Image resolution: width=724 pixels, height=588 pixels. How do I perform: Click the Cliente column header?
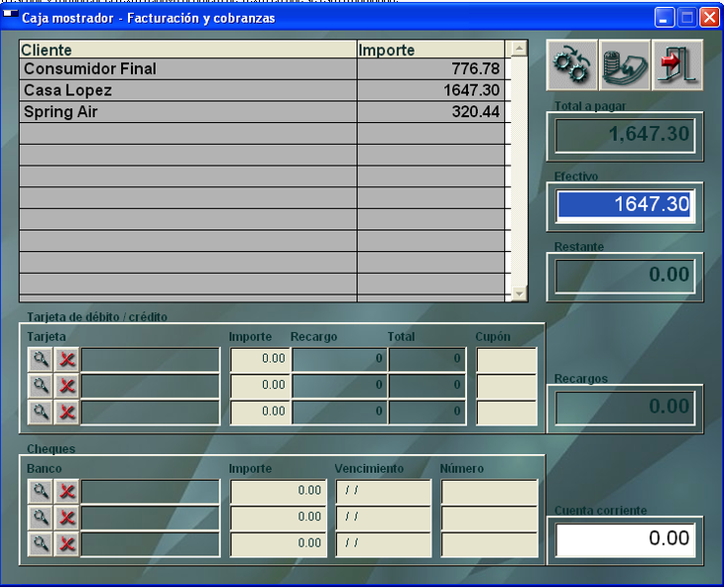tap(187, 50)
